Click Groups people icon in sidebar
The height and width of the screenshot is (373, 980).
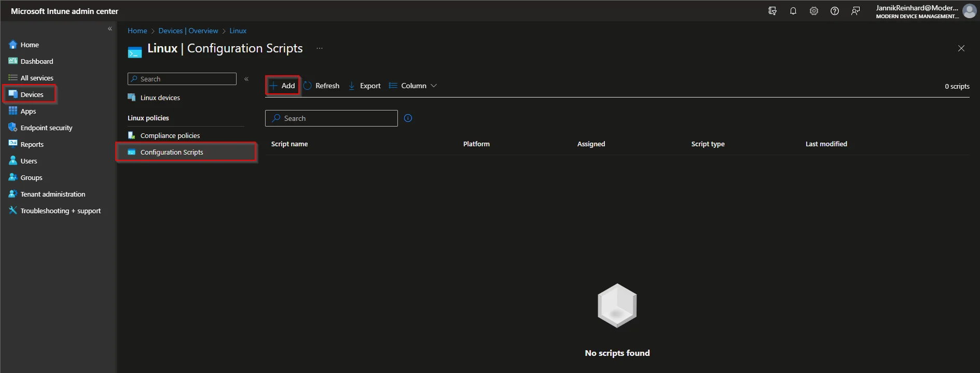13,177
